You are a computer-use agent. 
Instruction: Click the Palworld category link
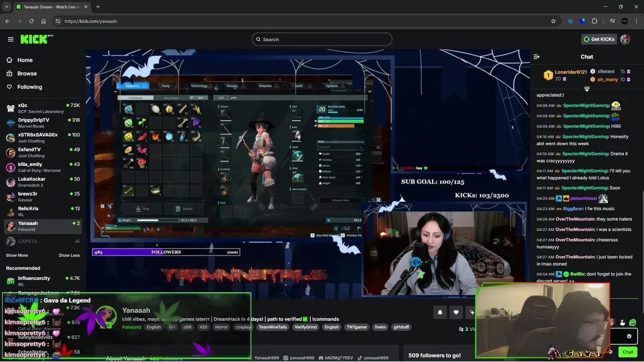[x=131, y=327]
